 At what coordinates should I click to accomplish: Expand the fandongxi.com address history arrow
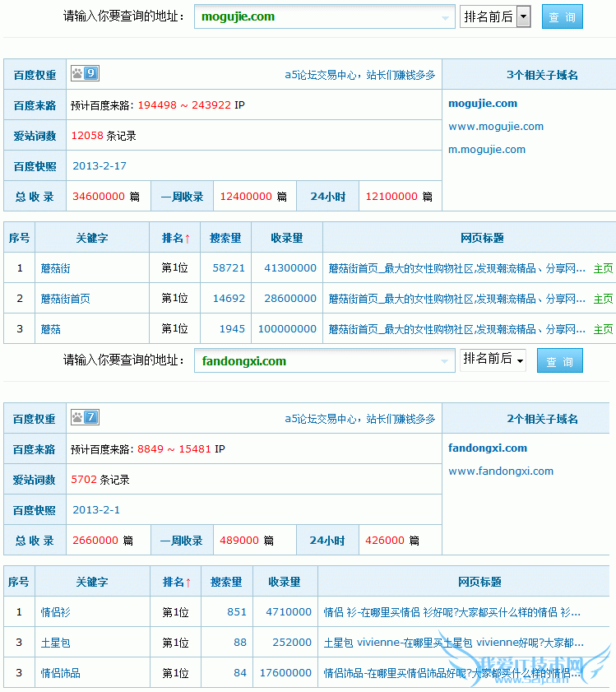pyautogui.click(x=444, y=361)
